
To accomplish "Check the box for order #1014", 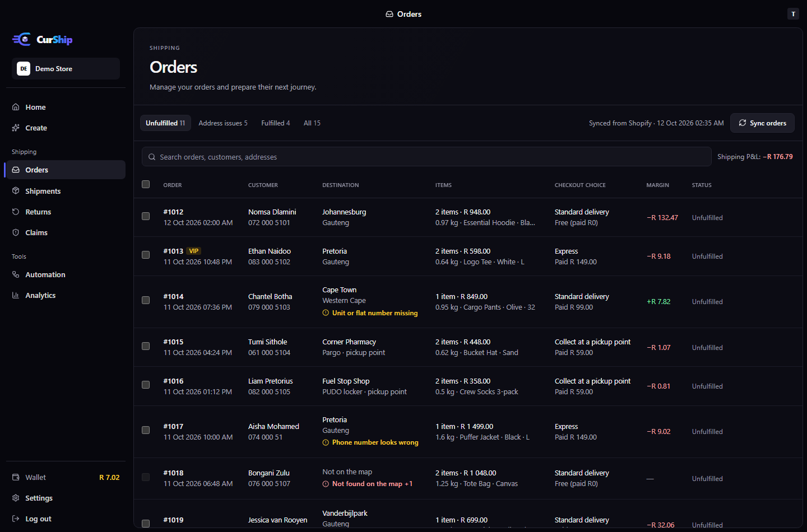I will pyautogui.click(x=146, y=300).
